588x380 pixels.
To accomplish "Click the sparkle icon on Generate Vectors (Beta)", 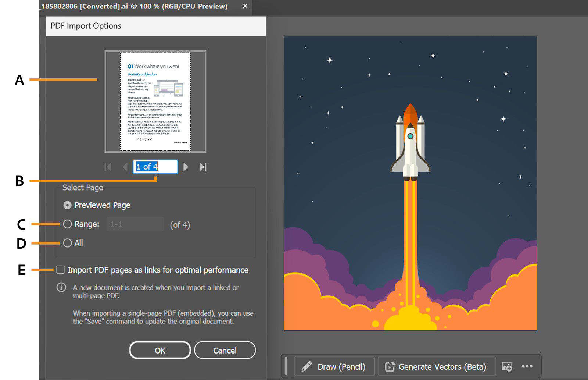I will coord(391,366).
